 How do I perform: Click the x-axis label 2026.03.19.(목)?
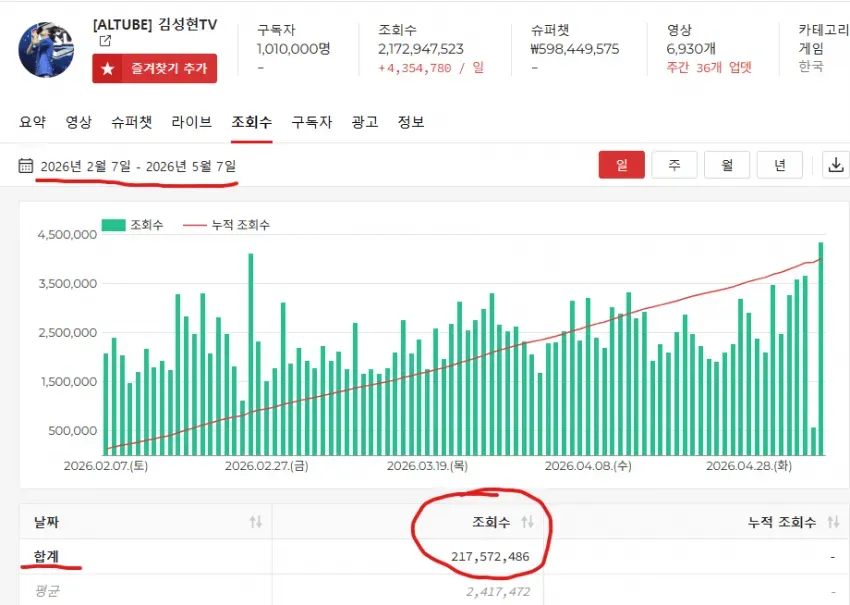(427, 466)
